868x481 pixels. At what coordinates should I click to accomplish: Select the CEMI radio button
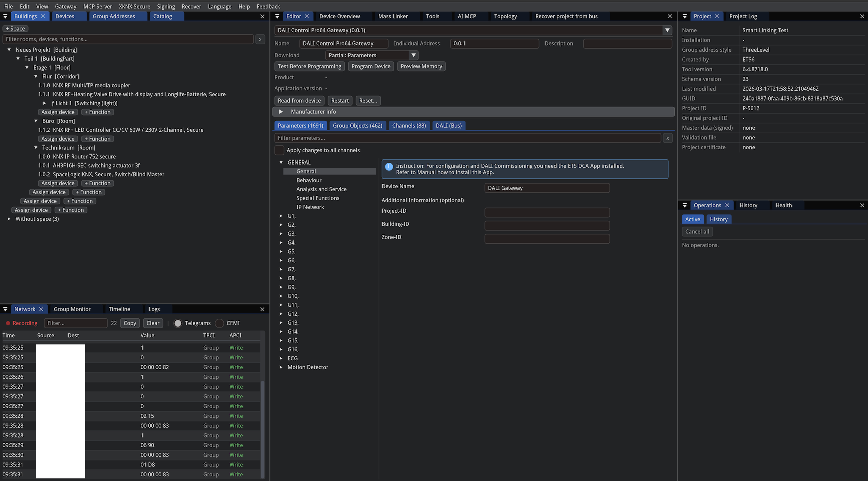click(x=219, y=323)
